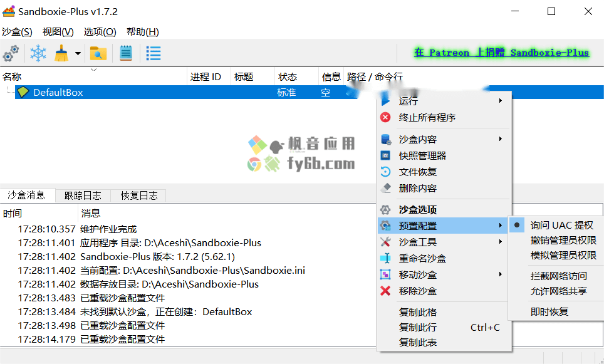Click the folder browse toolbar icon
Image resolution: width=604 pixels, height=364 pixels.
(x=98, y=53)
